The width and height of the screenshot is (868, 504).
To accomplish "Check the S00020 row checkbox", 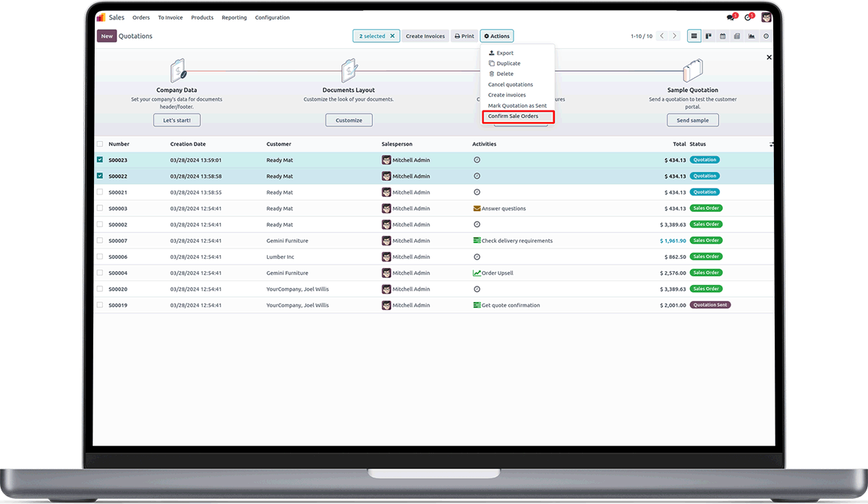I will click(100, 289).
